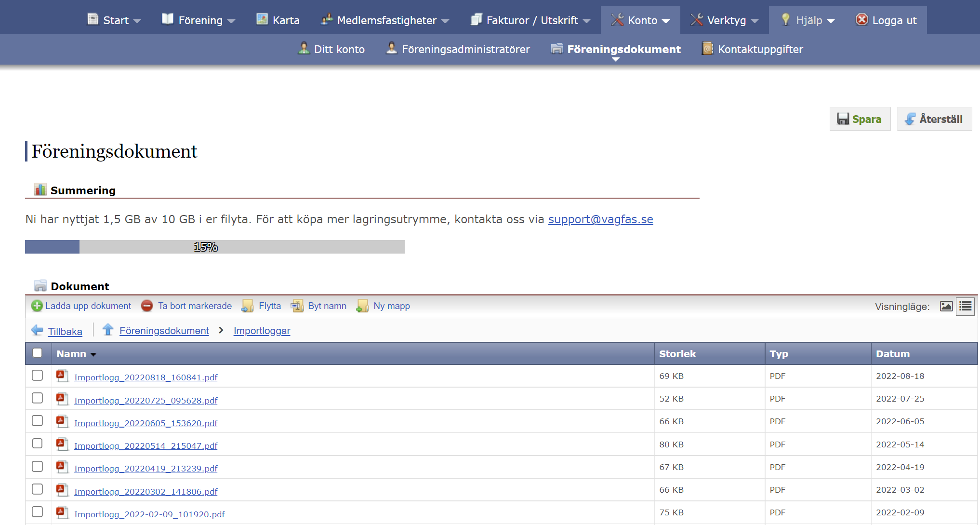The image size is (980, 525).
Task: Sort by the Namn column arrow
Action: pos(93,354)
